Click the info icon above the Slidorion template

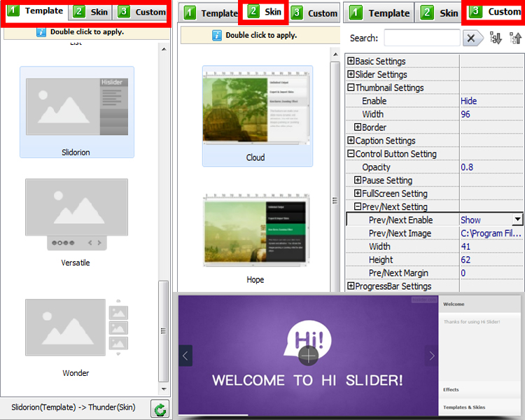(41, 32)
